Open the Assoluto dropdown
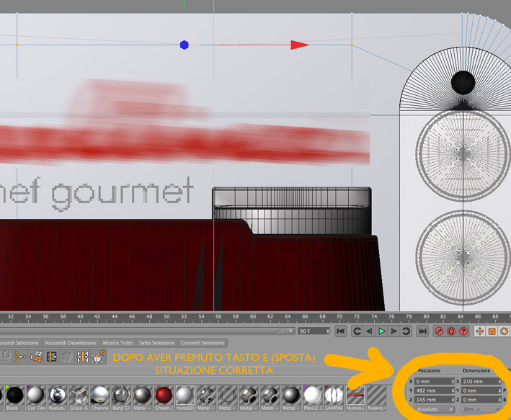The height and width of the screenshot is (420, 511). tap(434, 409)
